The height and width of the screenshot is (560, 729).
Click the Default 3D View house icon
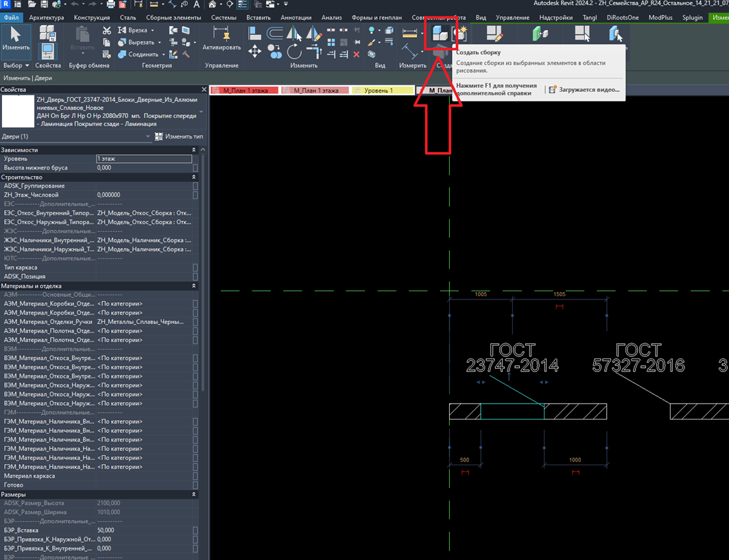click(x=213, y=4)
